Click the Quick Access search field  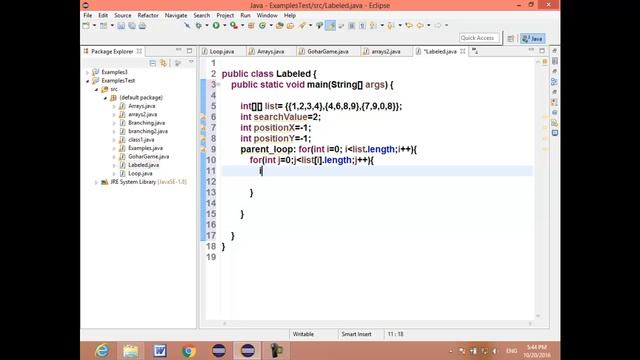[x=479, y=38]
